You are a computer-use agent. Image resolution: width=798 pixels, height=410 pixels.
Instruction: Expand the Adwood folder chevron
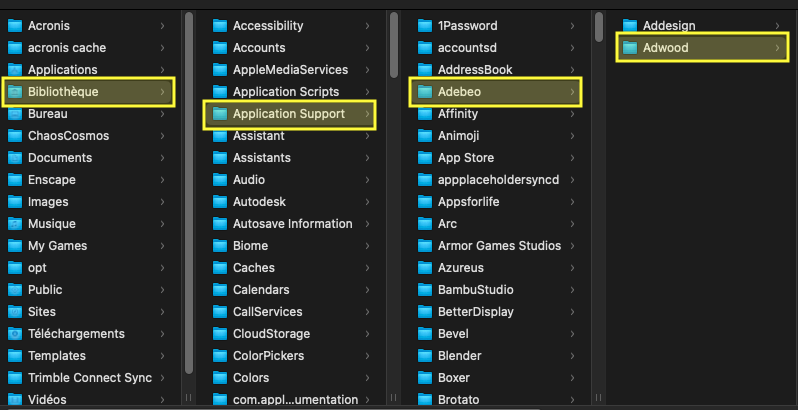[x=777, y=48]
